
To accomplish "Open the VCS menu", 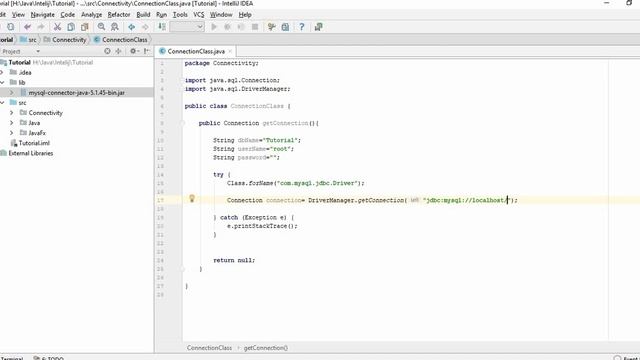I will coord(199,15).
